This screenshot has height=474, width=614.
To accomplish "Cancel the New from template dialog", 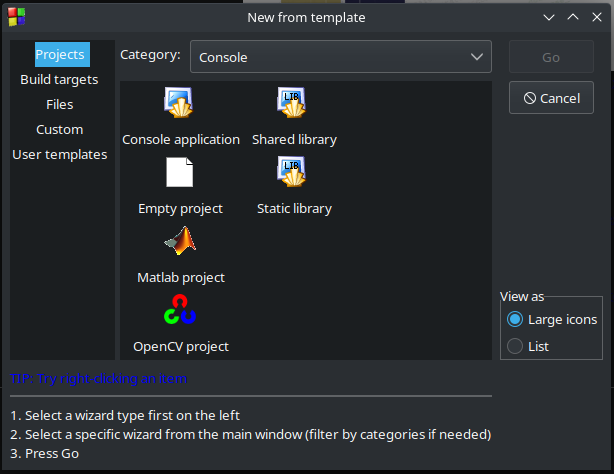I will 551,98.
